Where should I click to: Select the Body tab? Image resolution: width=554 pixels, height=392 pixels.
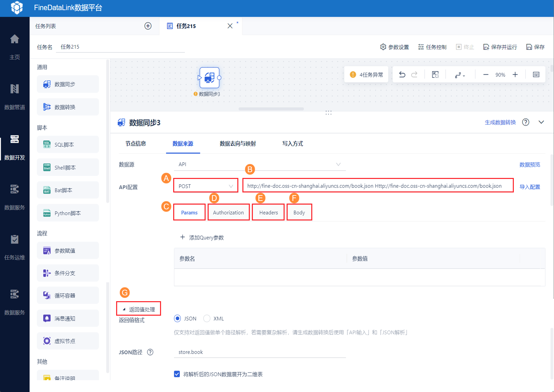click(x=299, y=212)
